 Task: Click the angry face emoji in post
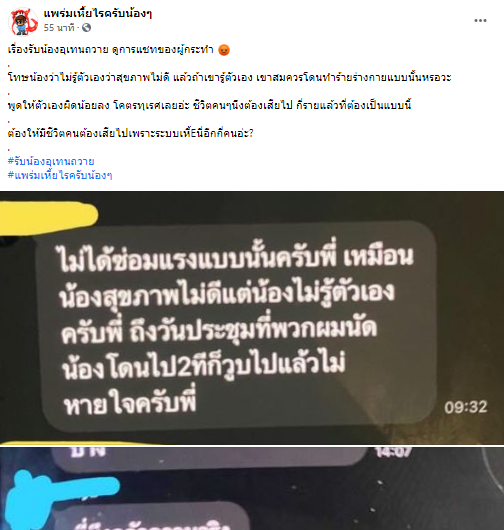[x=224, y=50]
